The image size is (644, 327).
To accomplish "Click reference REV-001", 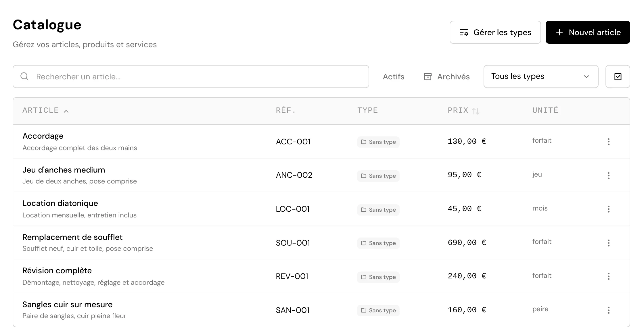I will coord(292,276).
